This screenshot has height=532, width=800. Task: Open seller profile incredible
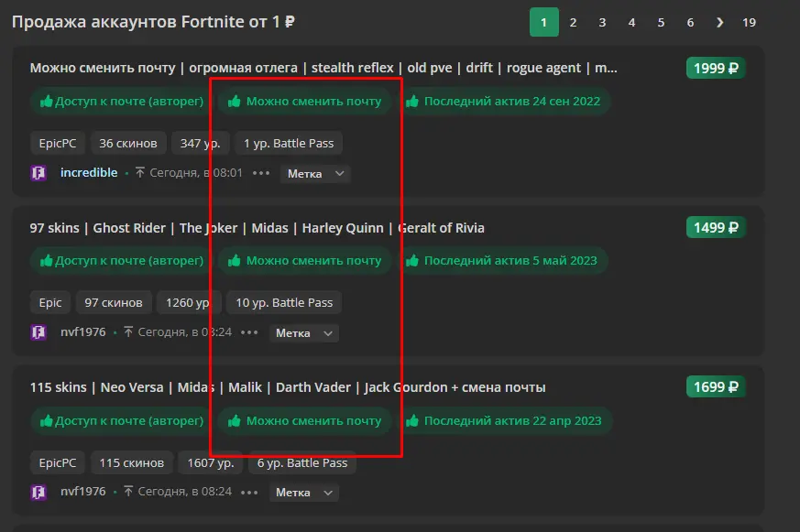(89, 173)
